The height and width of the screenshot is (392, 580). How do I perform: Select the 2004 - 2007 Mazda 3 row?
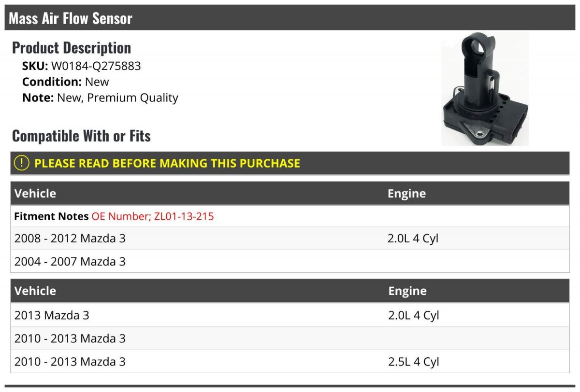[290, 261]
